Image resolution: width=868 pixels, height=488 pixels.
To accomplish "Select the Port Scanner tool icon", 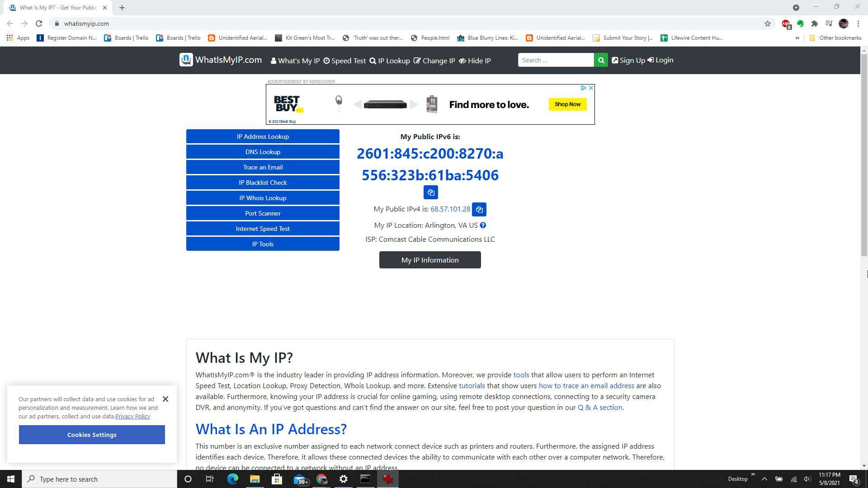I will tap(262, 213).
